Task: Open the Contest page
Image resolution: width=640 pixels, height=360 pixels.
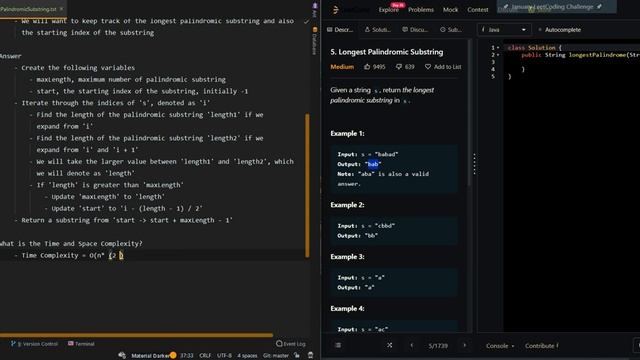Action: (x=478, y=9)
